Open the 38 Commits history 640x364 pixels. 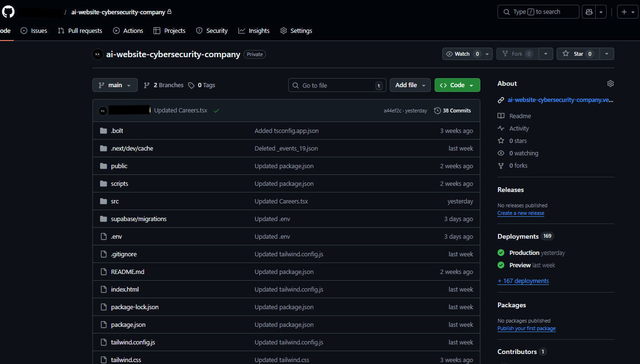(x=452, y=111)
